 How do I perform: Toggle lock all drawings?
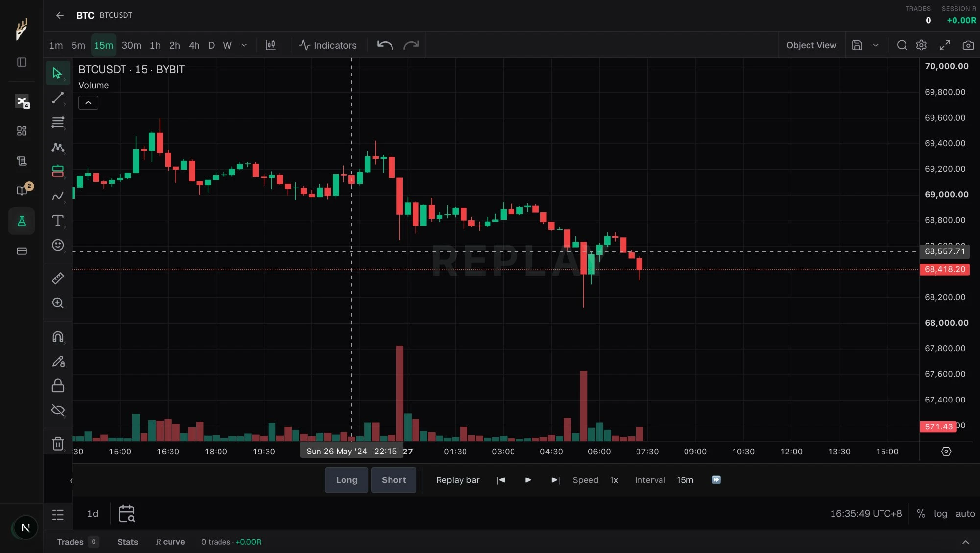[58, 386]
